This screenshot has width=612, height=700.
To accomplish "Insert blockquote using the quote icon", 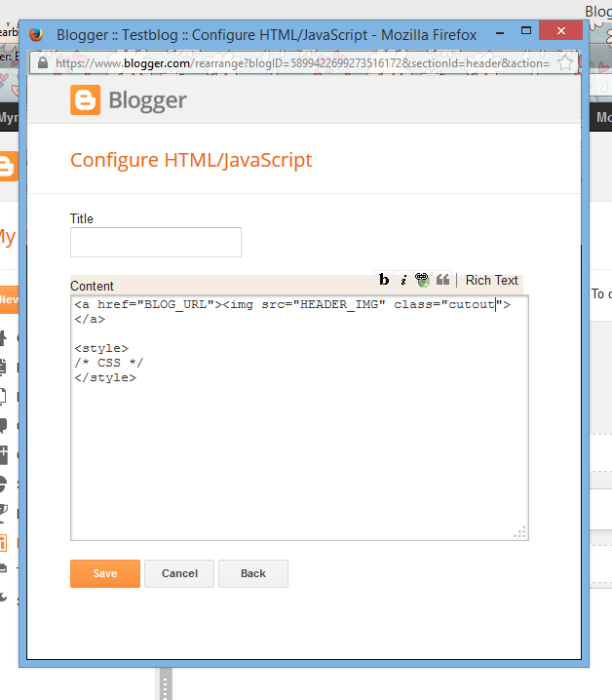I will 442,280.
